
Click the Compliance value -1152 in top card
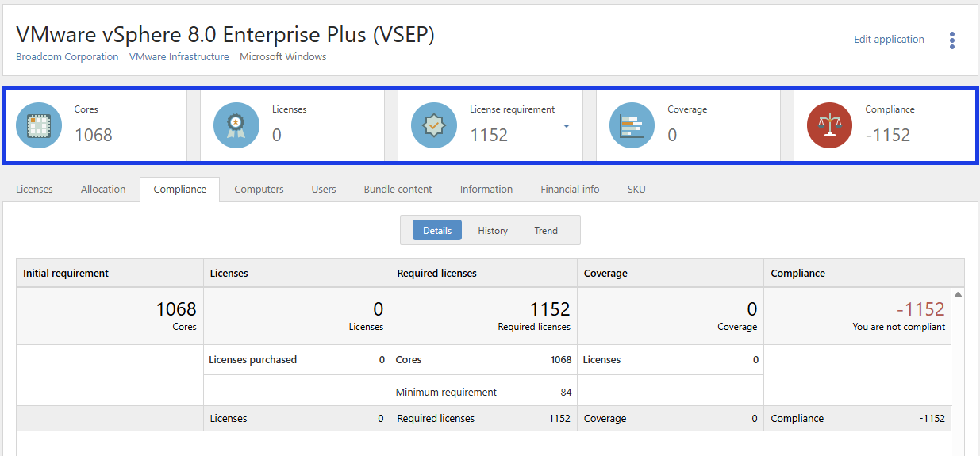888,135
